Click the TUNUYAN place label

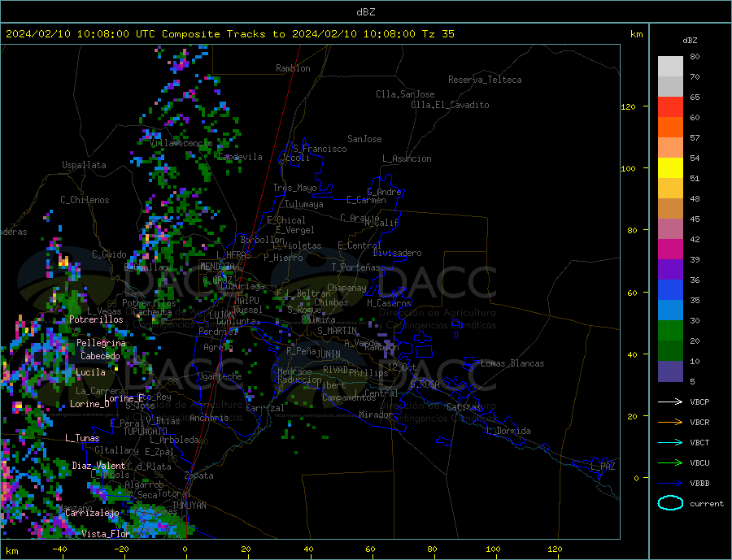[x=189, y=506]
